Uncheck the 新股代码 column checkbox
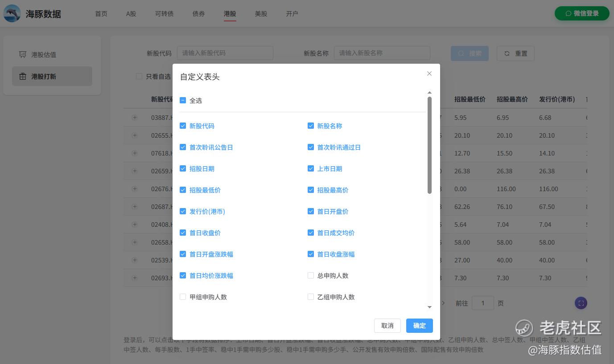The width and height of the screenshot is (614, 364). click(183, 126)
